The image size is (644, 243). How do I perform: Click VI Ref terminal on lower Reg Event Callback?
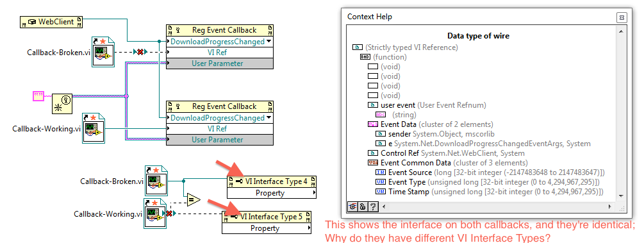220,129
